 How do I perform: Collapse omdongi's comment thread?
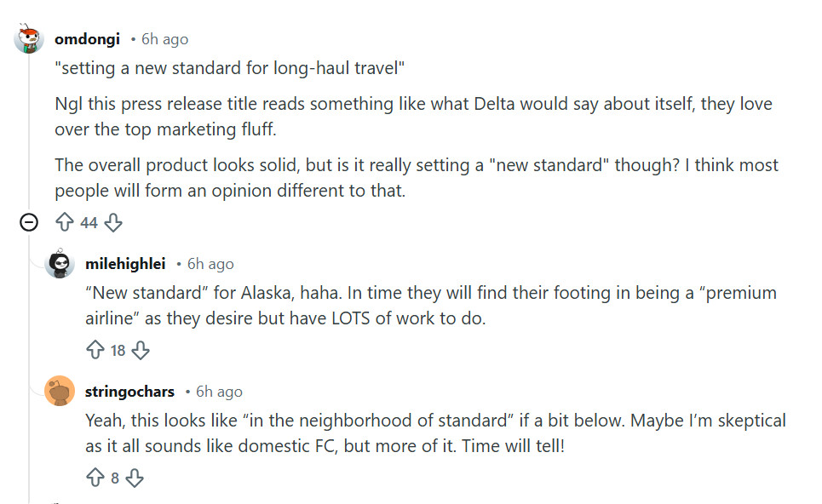point(29,223)
